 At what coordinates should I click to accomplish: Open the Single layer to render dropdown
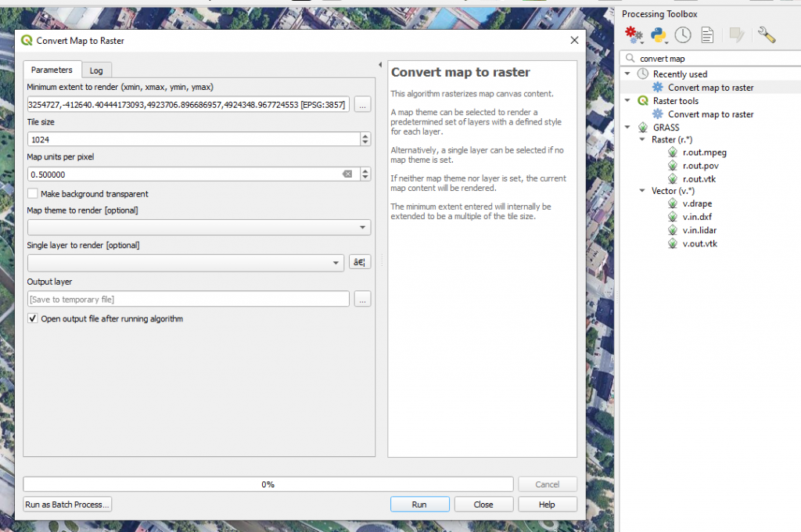(x=185, y=263)
